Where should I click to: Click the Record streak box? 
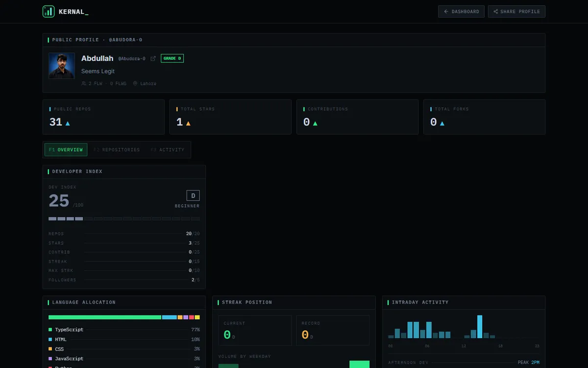click(333, 330)
